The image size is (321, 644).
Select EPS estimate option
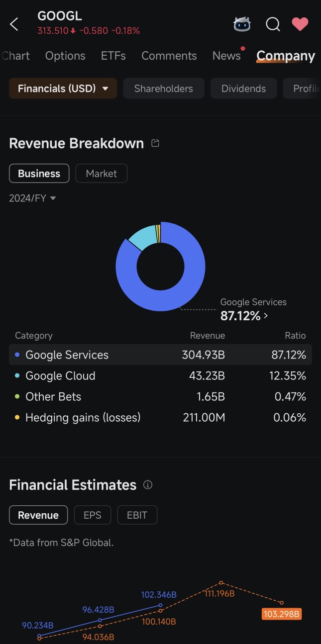pyautogui.click(x=93, y=515)
